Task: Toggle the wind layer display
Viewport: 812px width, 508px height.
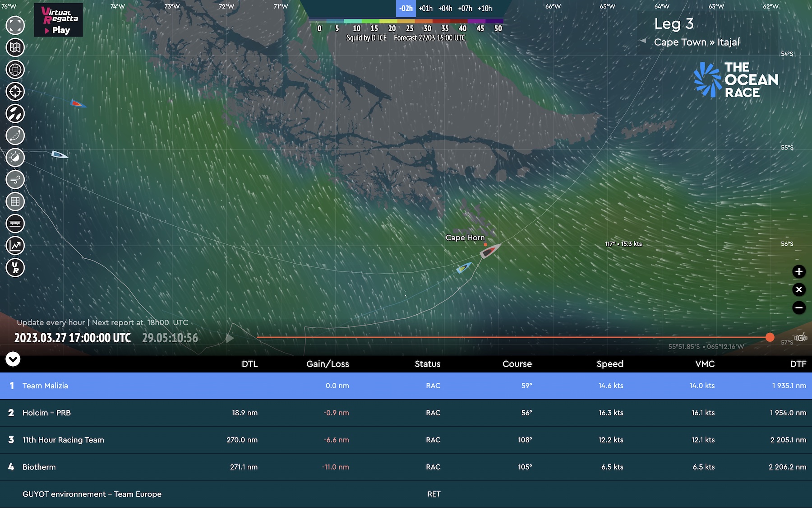Action: coord(15,180)
